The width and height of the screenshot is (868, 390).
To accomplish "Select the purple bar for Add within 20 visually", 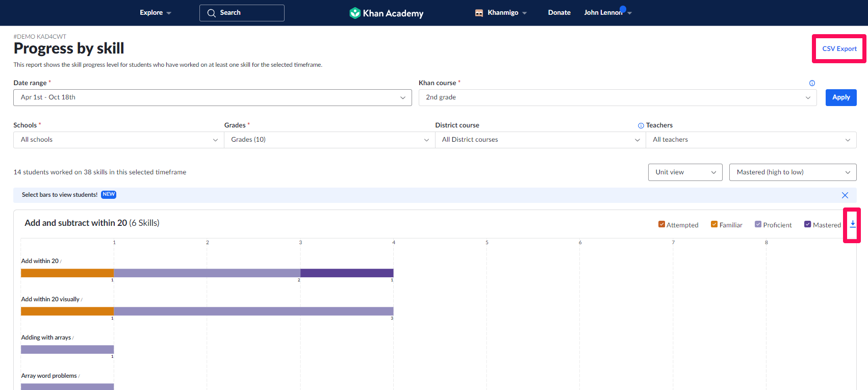I will pyautogui.click(x=253, y=311).
